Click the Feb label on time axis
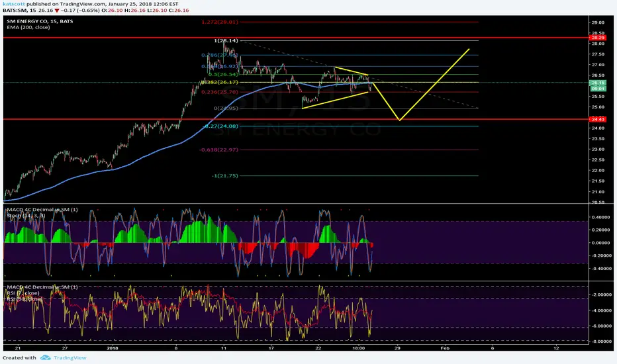Image resolution: width=617 pixels, height=364 pixels. [445, 348]
